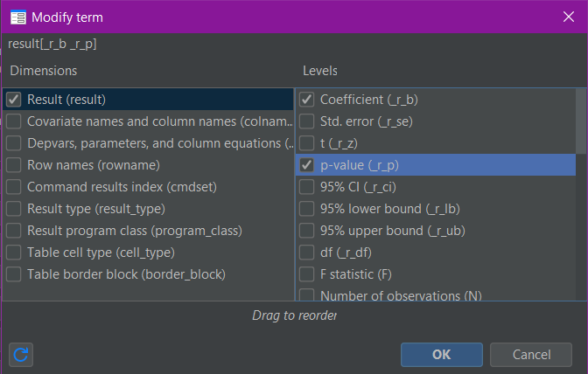Close the Modify term dialog
The width and height of the screenshot is (588, 374).
click(x=568, y=17)
